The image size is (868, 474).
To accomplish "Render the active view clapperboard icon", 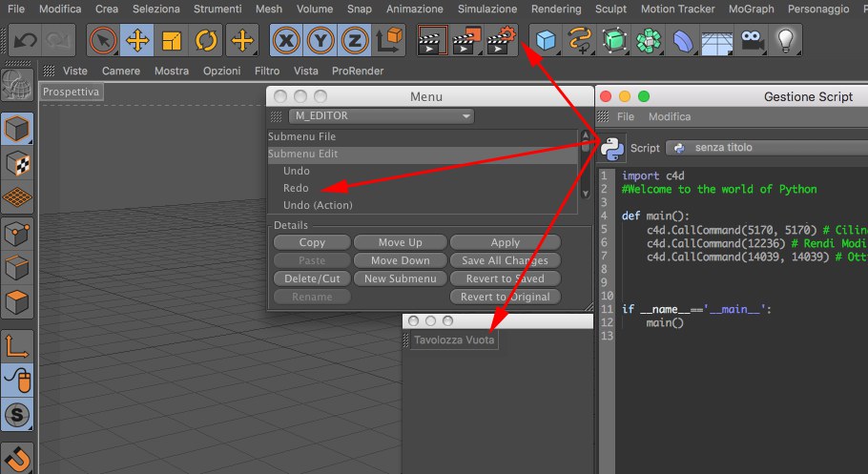I will click(x=432, y=40).
